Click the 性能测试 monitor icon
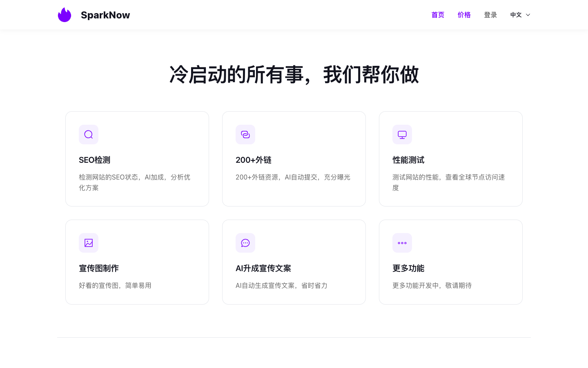 coord(402,135)
